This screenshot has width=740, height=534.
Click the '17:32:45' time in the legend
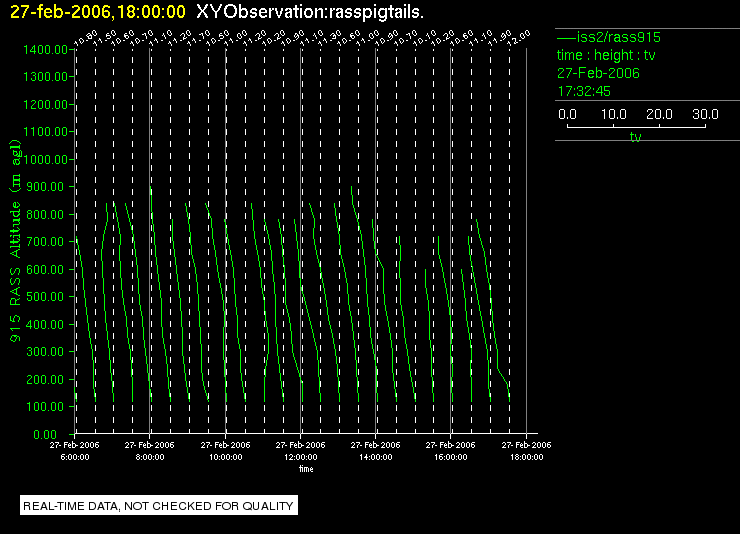click(x=584, y=91)
